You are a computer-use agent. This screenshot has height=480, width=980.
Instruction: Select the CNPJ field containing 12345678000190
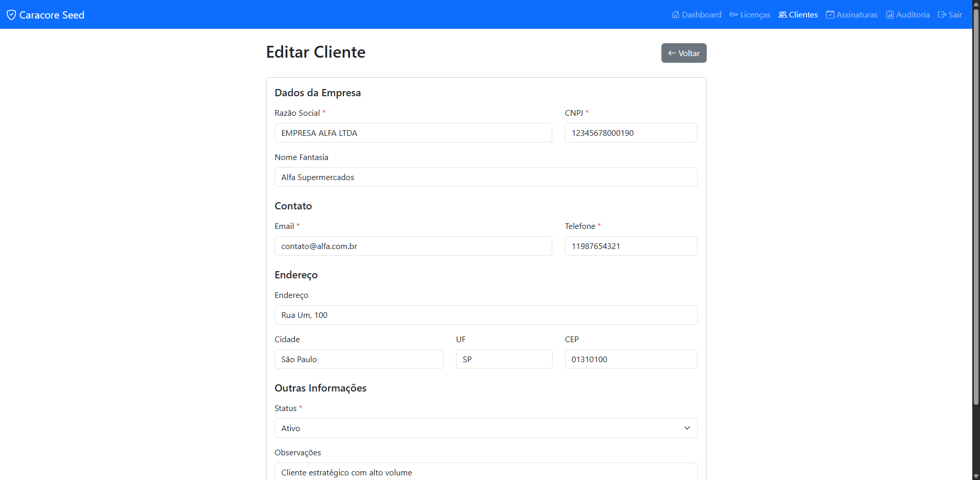[x=631, y=133]
